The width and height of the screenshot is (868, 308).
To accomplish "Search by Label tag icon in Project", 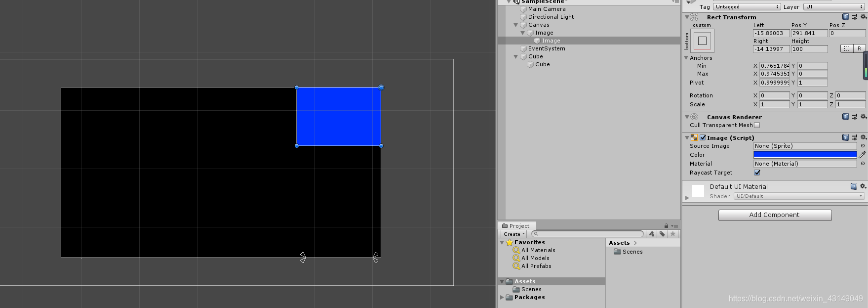I will tap(662, 234).
